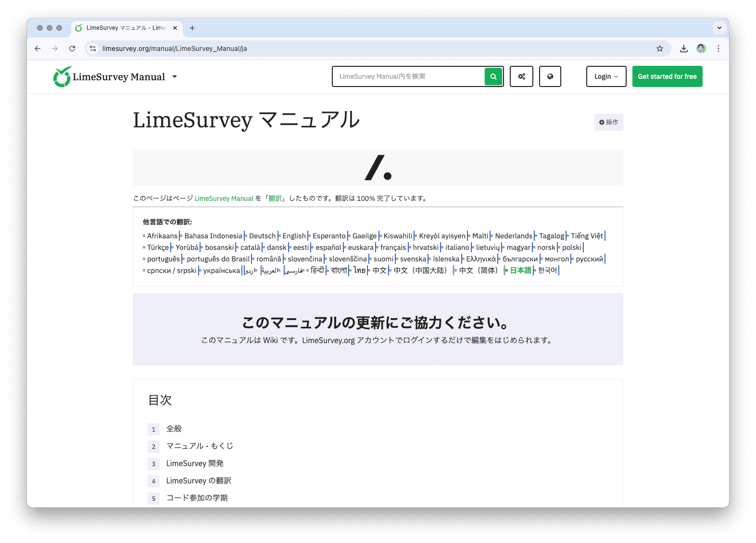Select the highlighted 日本語 language

click(521, 271)
